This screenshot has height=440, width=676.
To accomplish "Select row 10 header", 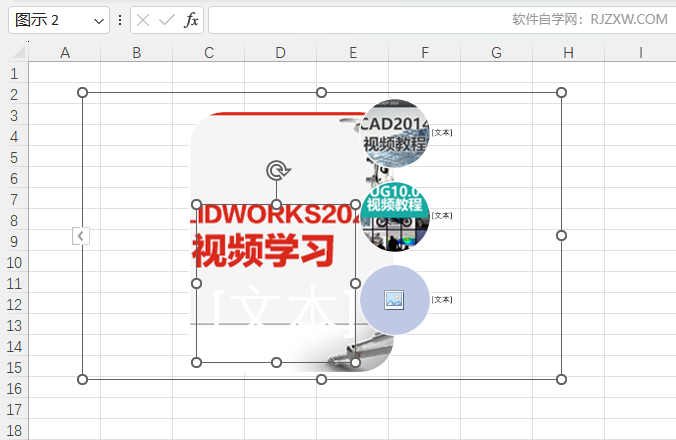I will point(14,263).
